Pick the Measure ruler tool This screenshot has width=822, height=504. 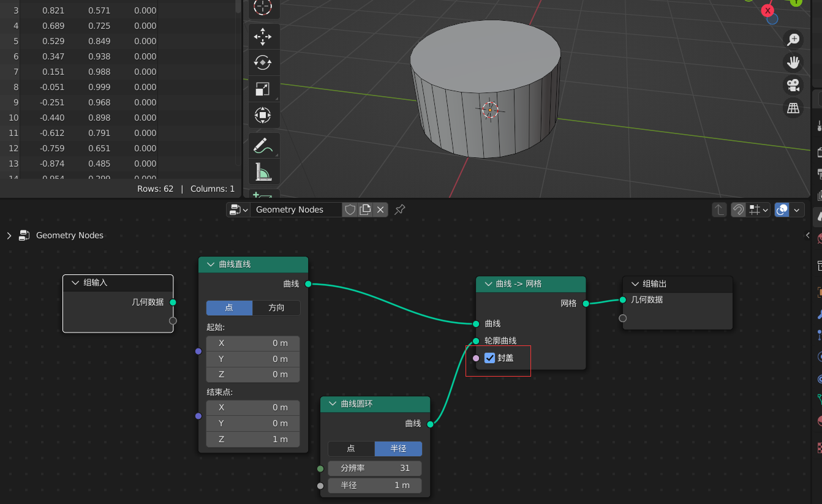[263, 173]
